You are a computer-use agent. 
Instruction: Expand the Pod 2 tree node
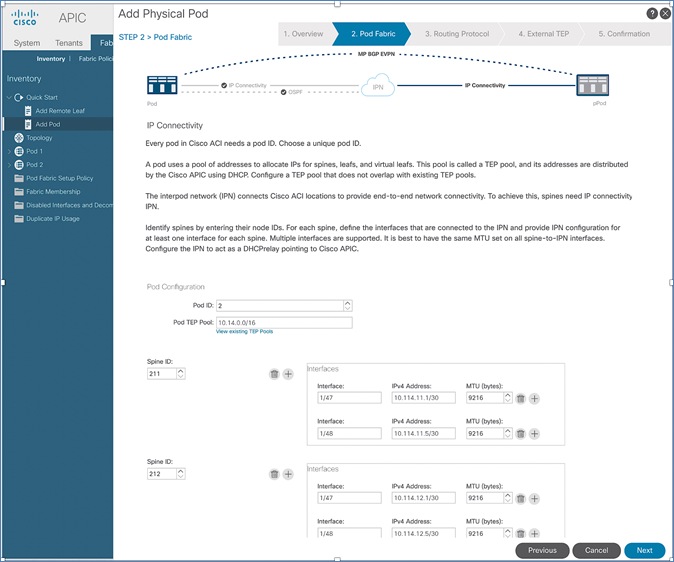point(9,165)
